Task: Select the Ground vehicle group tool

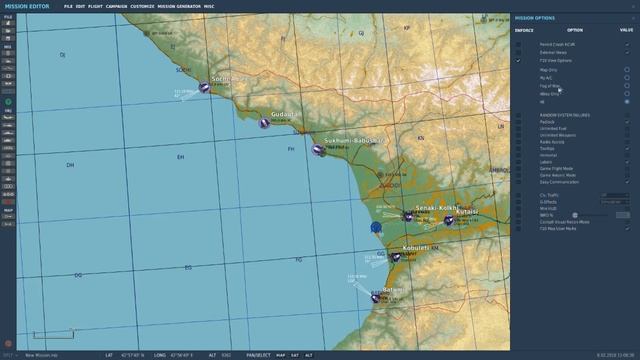Action: [x=8, y=140]
